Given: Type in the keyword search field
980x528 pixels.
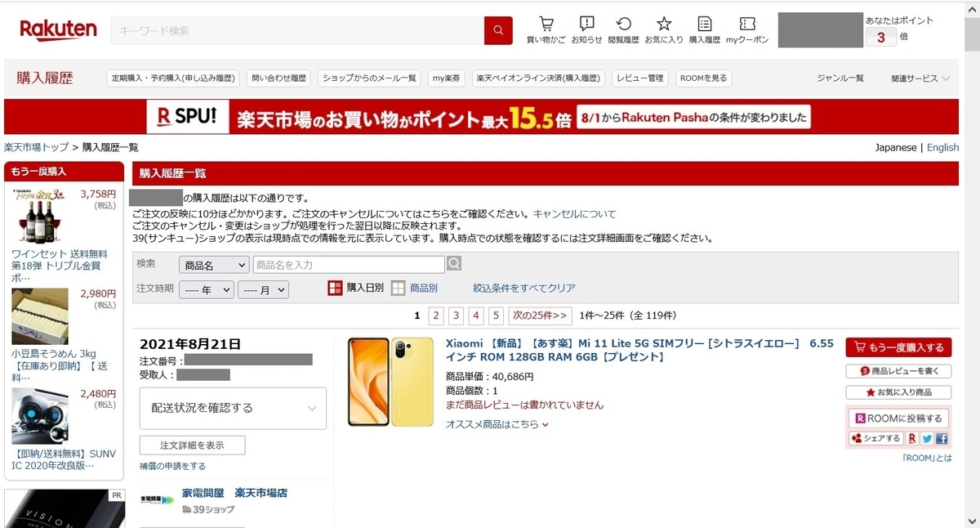Looking at the screenshot, I should (x=297, y=31).
